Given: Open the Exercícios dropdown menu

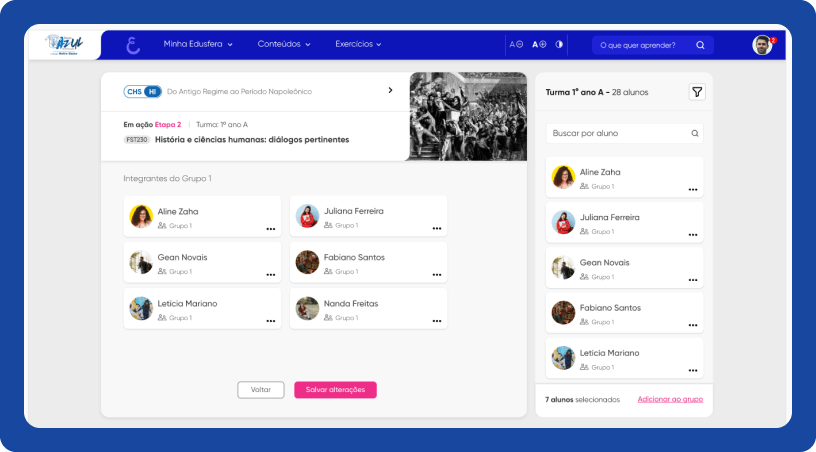Looking at the screenshot, I should [x=359, y=45].
